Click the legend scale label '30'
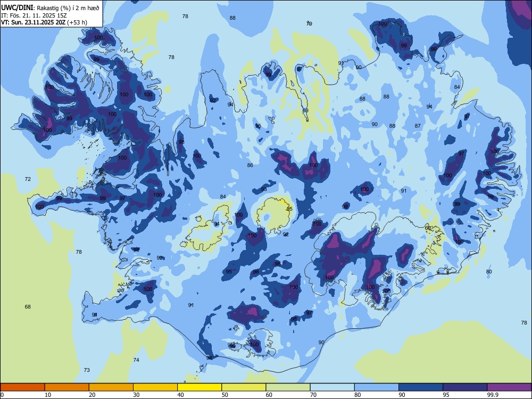532x399 pixels. click(x=136, y=395)
